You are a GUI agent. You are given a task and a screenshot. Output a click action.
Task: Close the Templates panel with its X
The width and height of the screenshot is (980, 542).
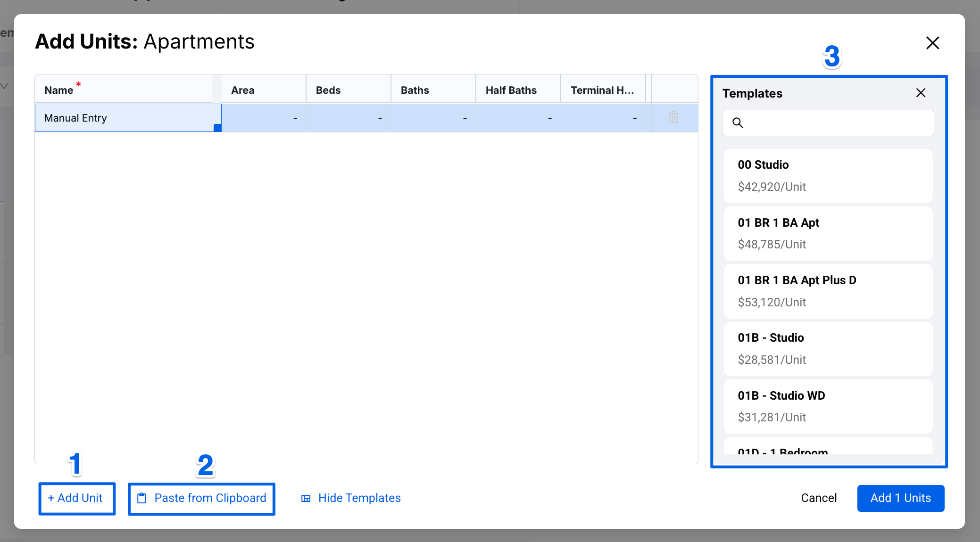pyautogui.click(x=921, y=93)
